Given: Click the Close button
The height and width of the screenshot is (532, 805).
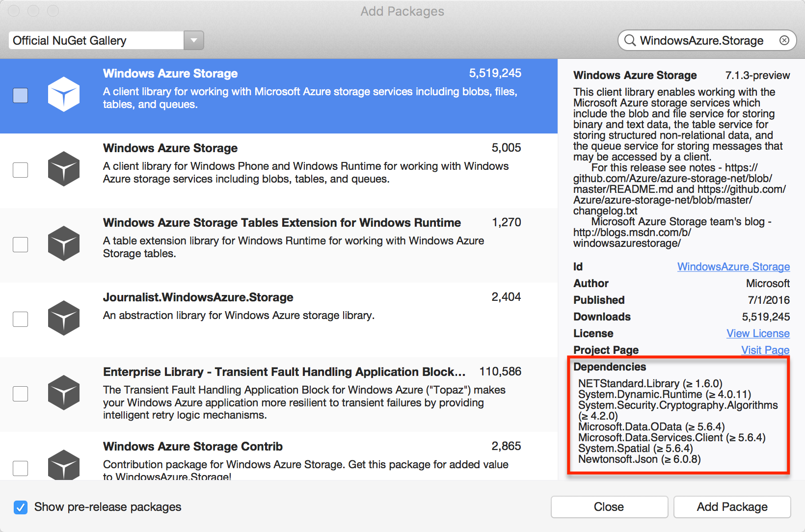Looking at the screenshot, I should [609, 507].
